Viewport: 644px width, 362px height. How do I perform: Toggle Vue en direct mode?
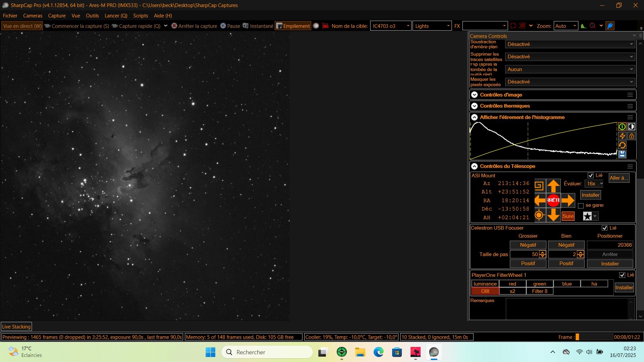point(22,26)
